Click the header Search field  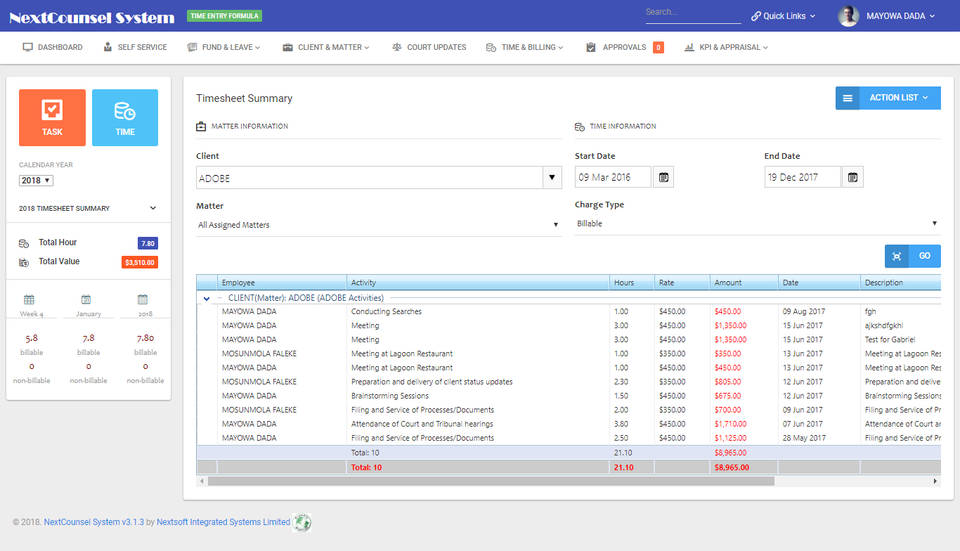(692, 13)
